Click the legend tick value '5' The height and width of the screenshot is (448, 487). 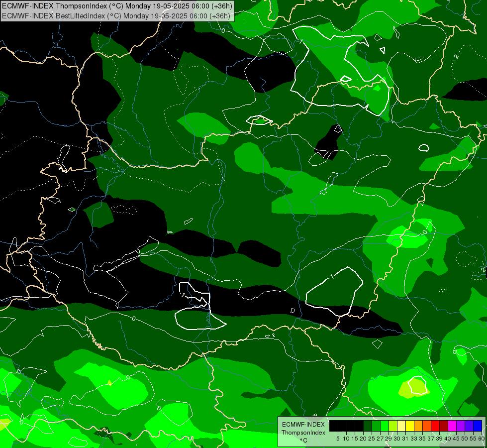pos(338,439)
